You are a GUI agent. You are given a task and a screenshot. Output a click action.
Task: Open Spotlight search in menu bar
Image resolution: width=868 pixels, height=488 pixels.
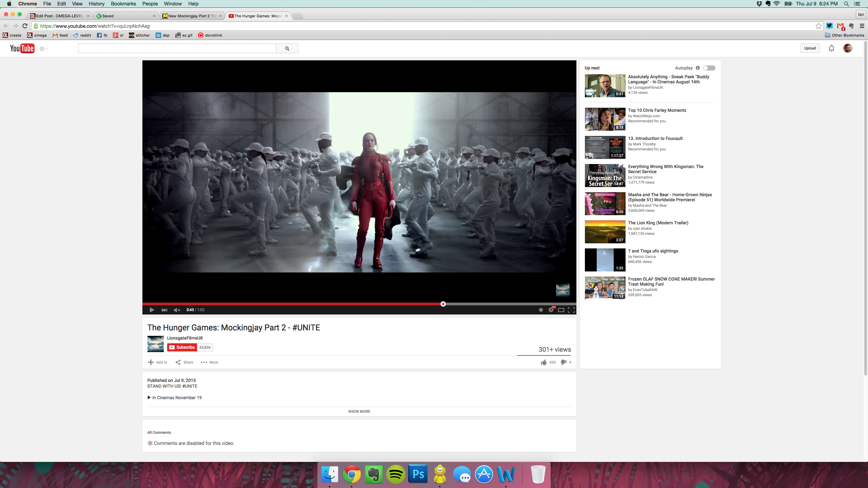click(846, 4)
